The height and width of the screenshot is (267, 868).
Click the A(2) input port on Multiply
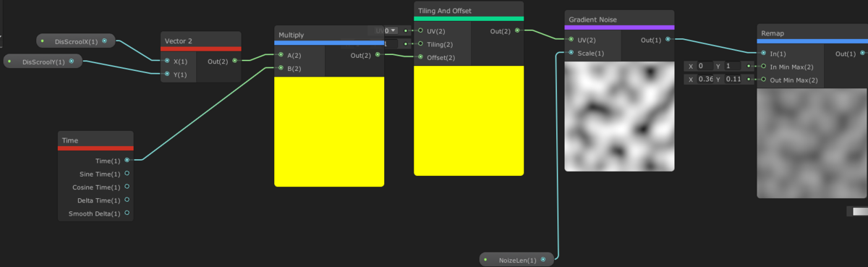281,55
